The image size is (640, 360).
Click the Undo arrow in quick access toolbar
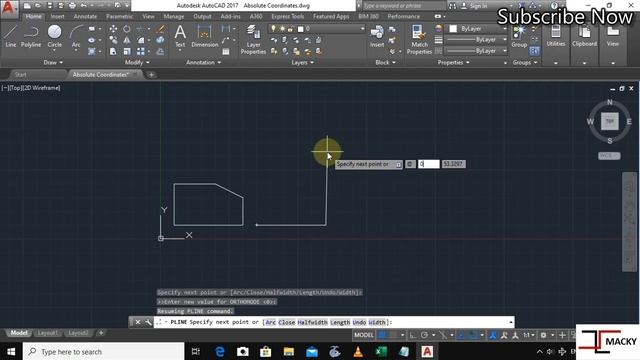pyautogui.click(x=84, y=6)
